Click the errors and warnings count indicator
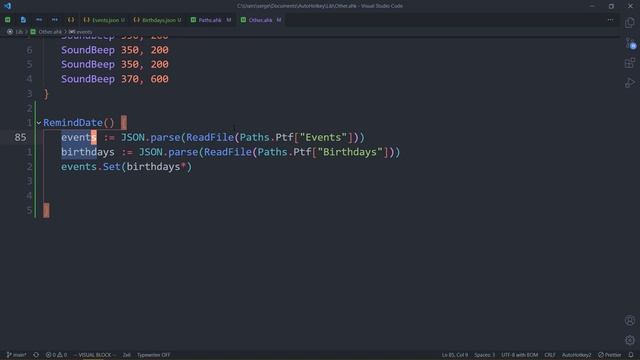 (56, 355)
